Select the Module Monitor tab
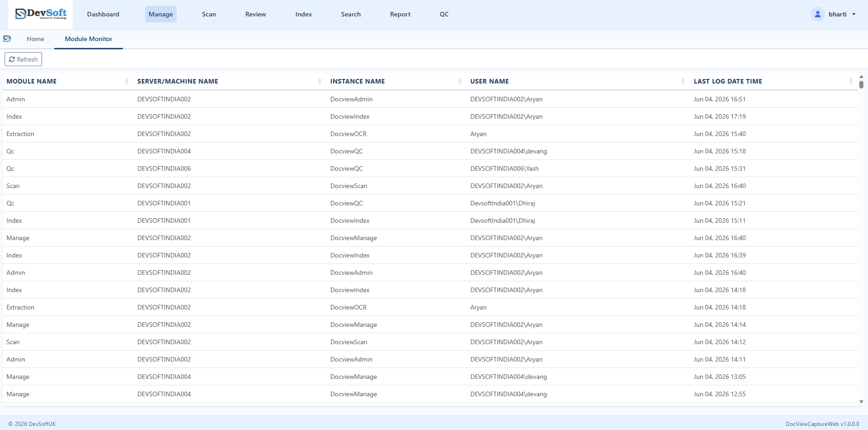Image resolution: width=868 pixels, height=430 pixels. [89, 39]
